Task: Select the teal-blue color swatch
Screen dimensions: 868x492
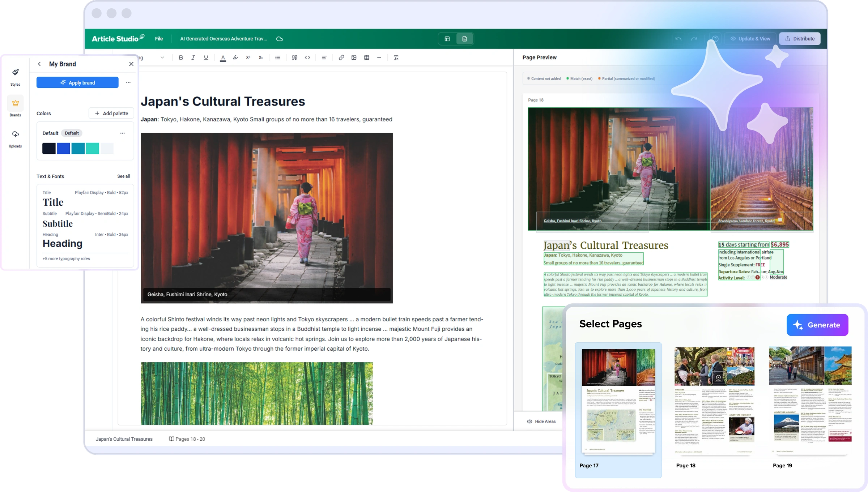Action: [x=78, y=148]
